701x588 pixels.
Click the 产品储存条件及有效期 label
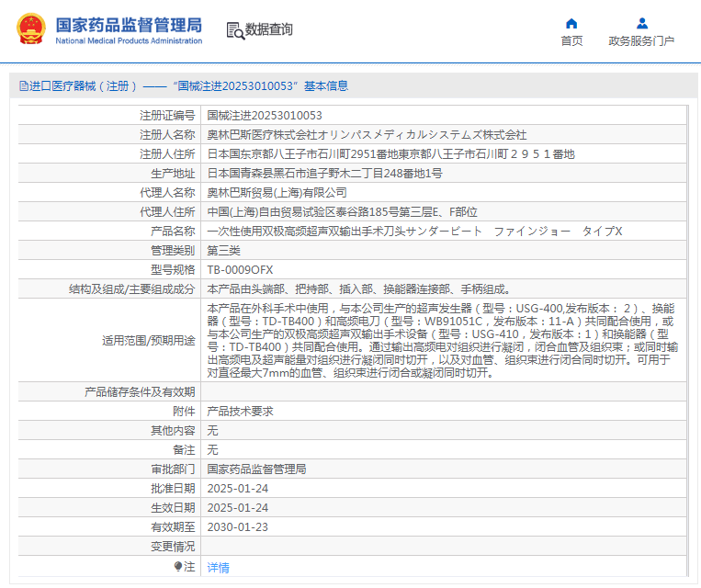[x=140, y=391]
